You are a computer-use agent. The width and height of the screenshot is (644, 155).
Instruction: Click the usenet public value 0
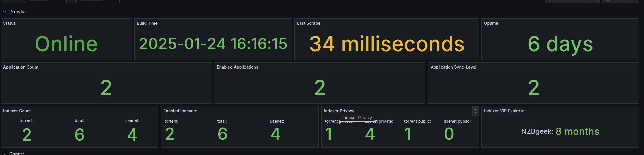[x=449, y=134]
